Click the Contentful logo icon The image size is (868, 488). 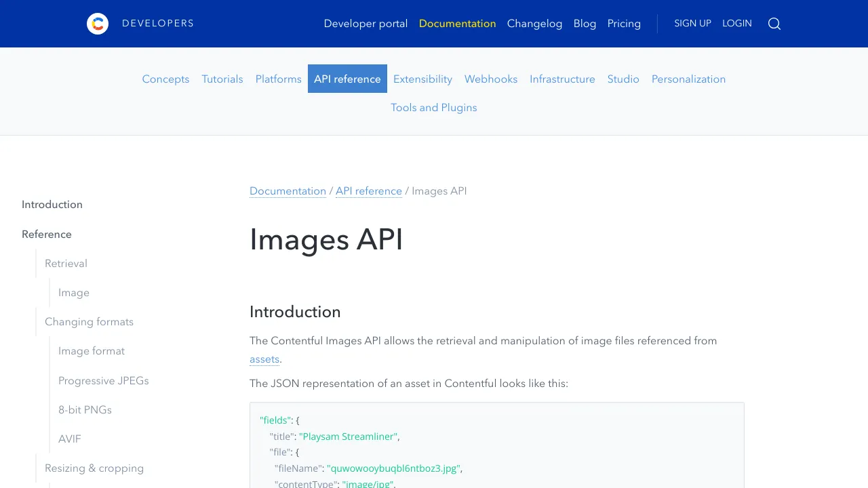point(98,24)
